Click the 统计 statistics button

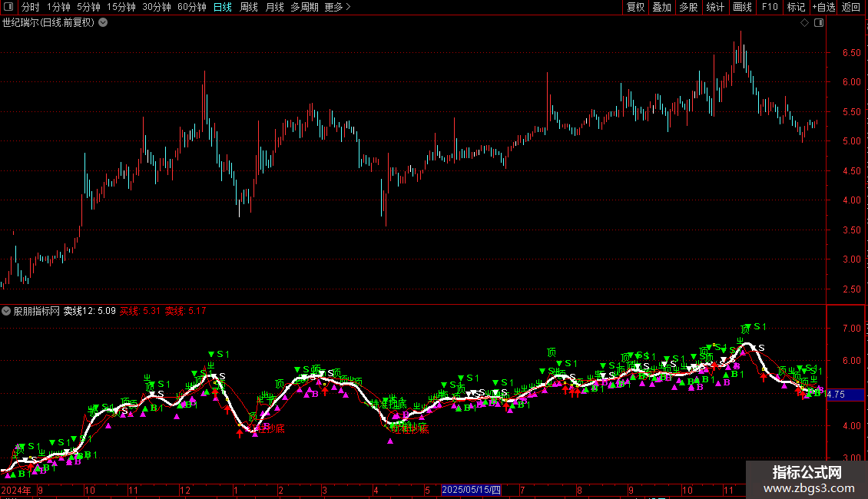coord(715,7)
